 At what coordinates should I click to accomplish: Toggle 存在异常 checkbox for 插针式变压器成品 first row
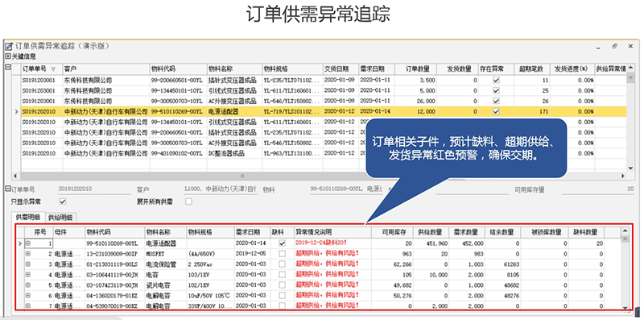click(496, 81)
